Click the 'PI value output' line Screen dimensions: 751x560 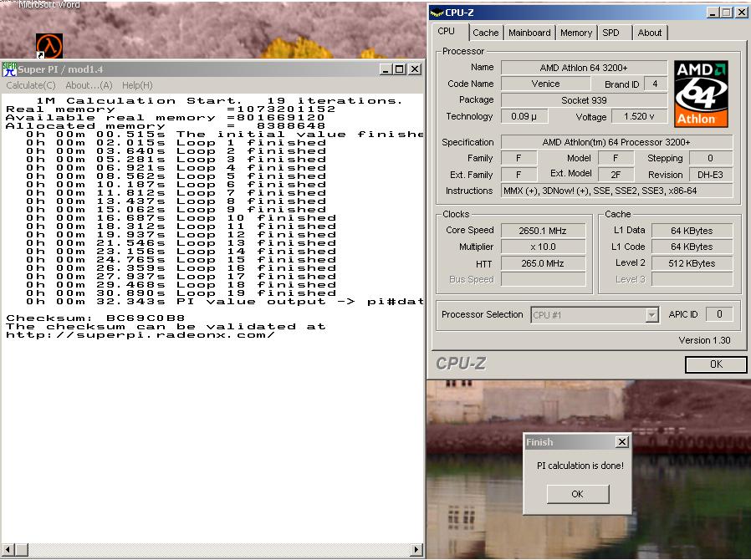225,301
